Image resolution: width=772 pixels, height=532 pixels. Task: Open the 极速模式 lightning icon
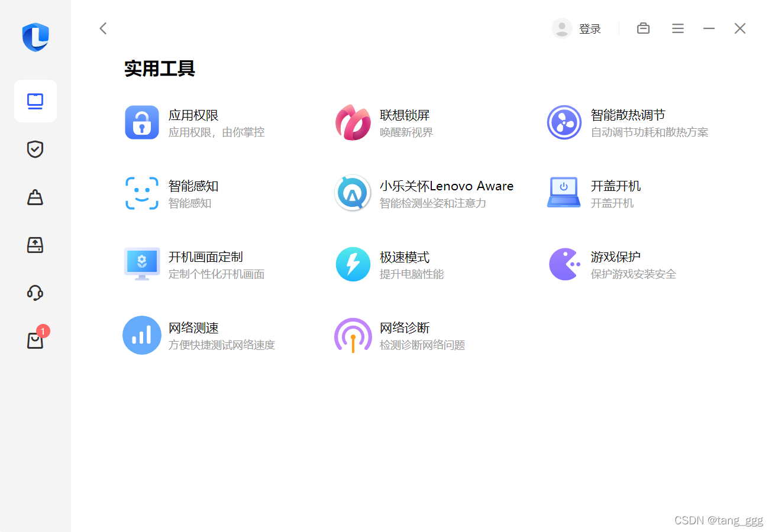353,264
